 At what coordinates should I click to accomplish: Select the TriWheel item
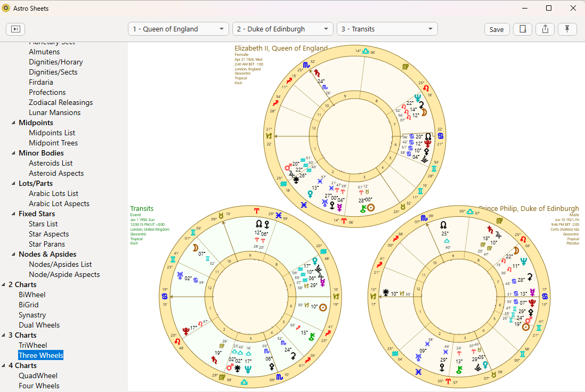coord(33,345)
